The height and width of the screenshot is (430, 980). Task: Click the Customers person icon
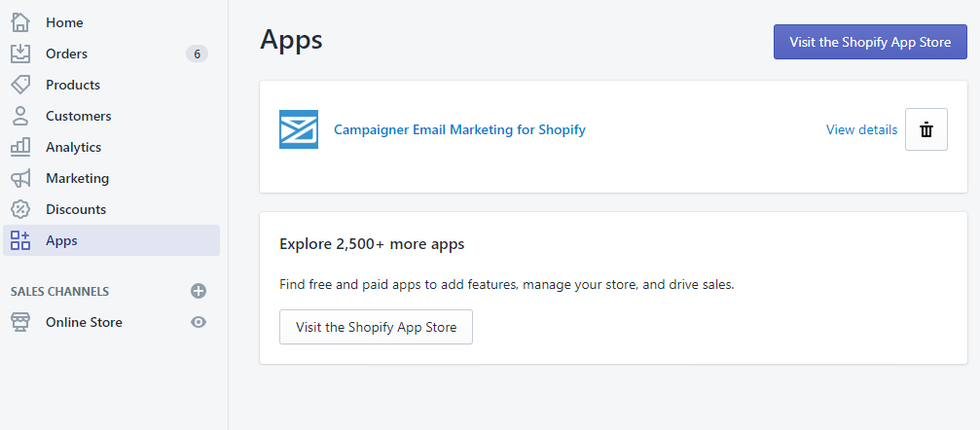coord(20,116)
